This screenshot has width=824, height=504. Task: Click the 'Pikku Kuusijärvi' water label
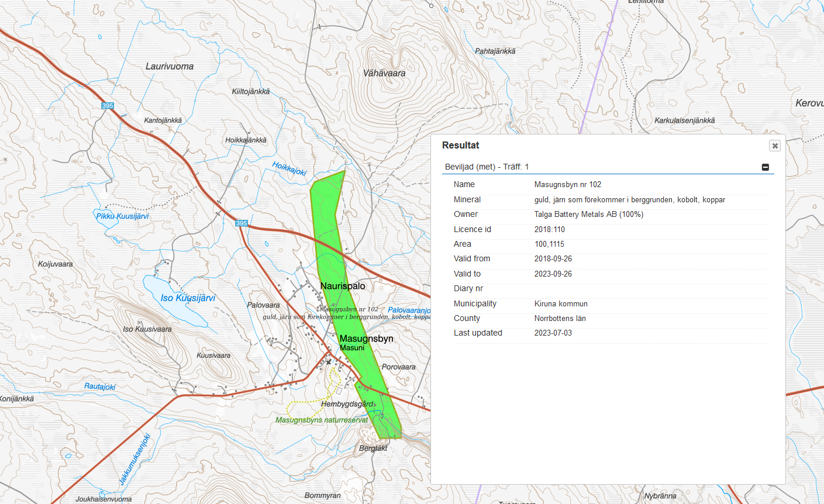click(x=122, y=216)
